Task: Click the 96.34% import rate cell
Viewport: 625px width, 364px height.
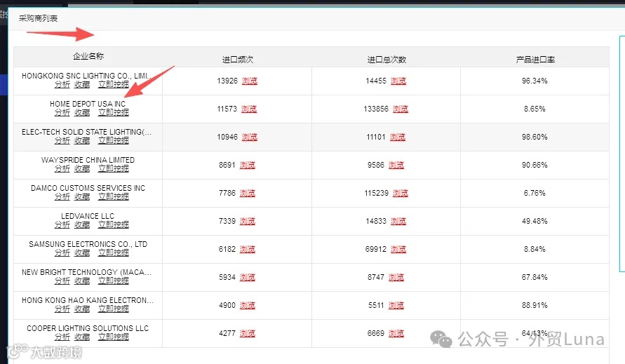Action: coord(535,81)
